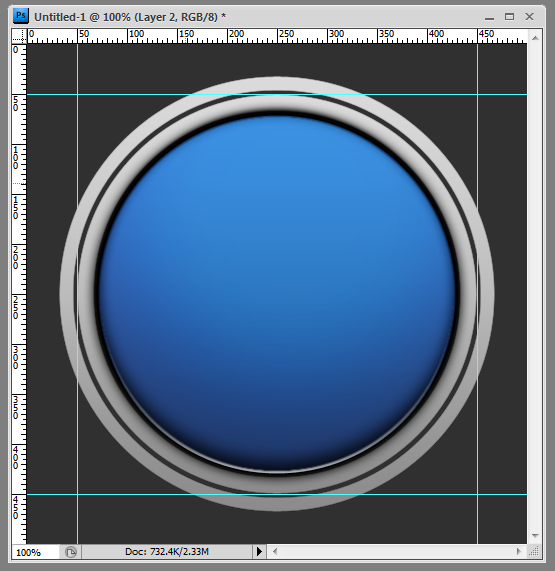Click the blue button circle on canvas
The image size is (555, 571).
tap(277, 294)
